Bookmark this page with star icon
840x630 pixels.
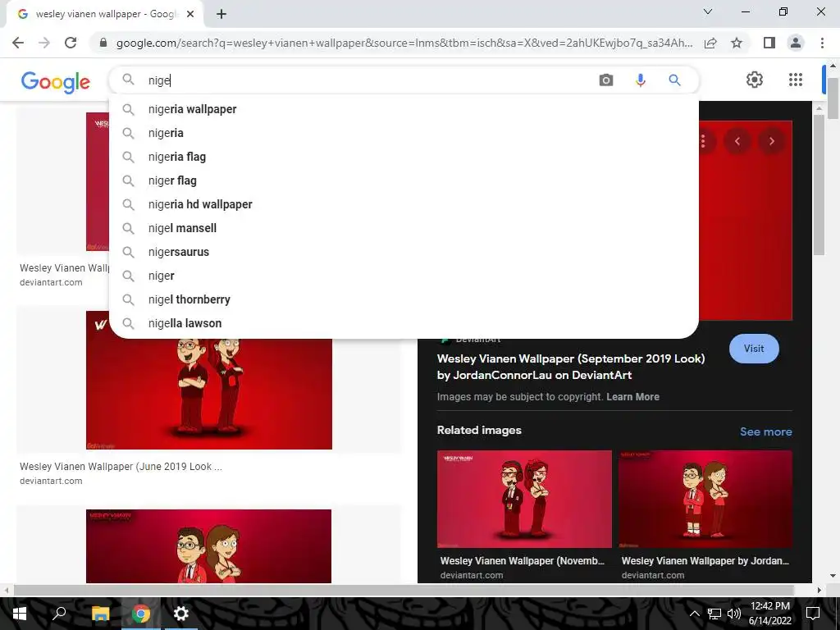point(737,43)
